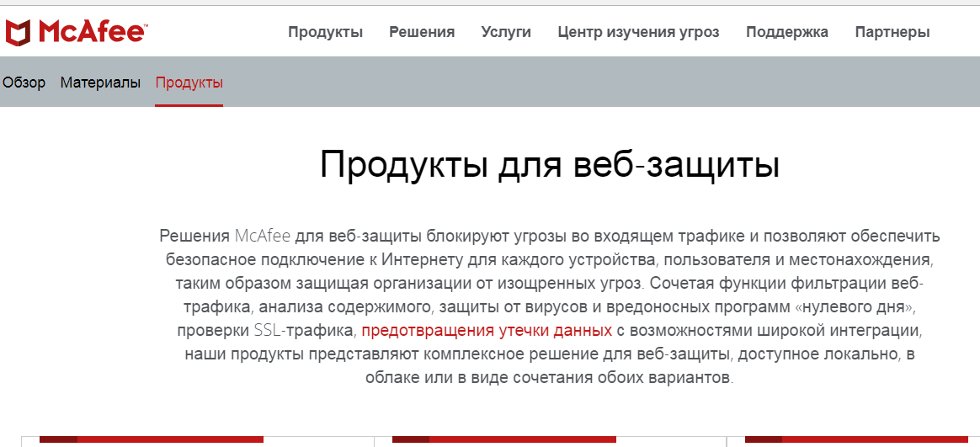980x447 pixels.
Task: Click the heading Продукты для веб-защиты
Action: tap(550, 166)
